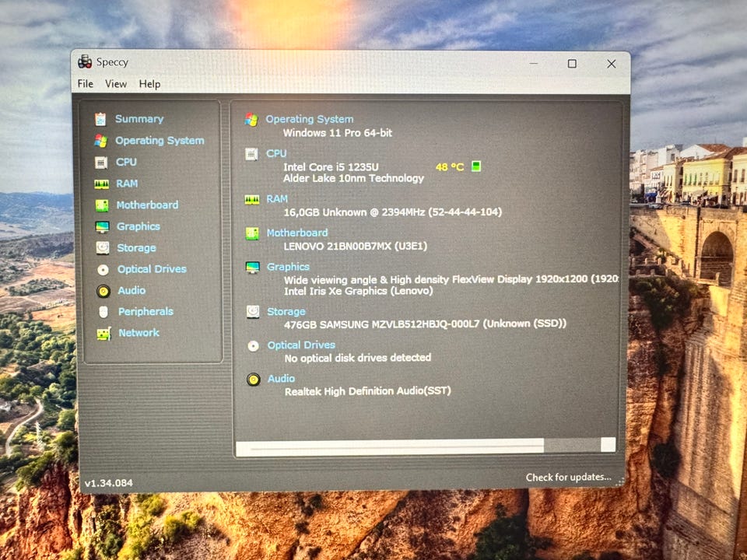Click the CPU heading link in summary pane
Viewport: 747px width, 560px height.
276,153
